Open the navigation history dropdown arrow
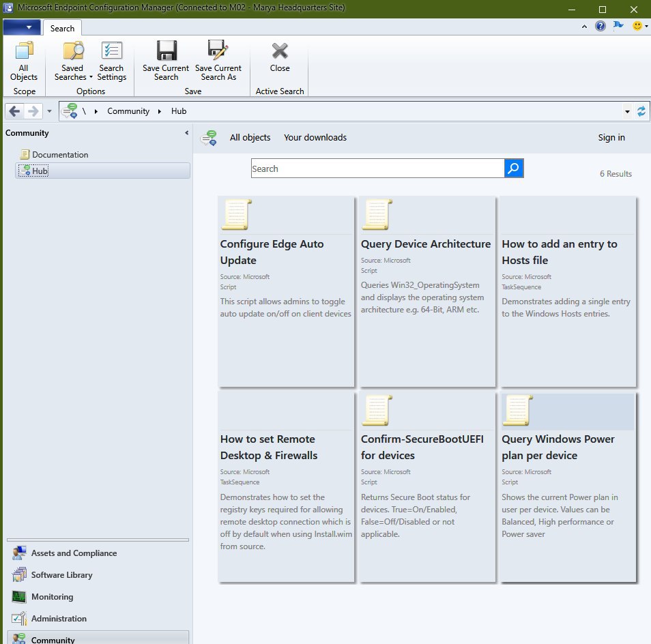 click(49, 111)
